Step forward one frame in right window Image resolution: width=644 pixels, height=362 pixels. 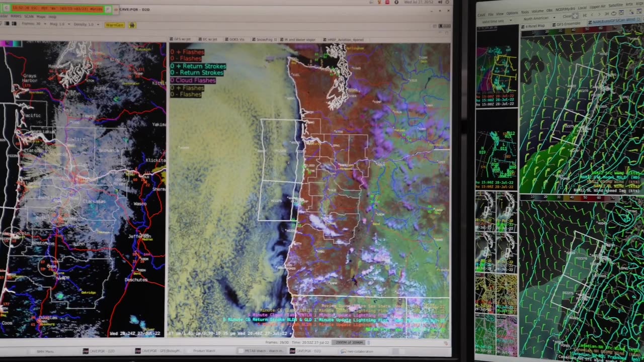599,14
